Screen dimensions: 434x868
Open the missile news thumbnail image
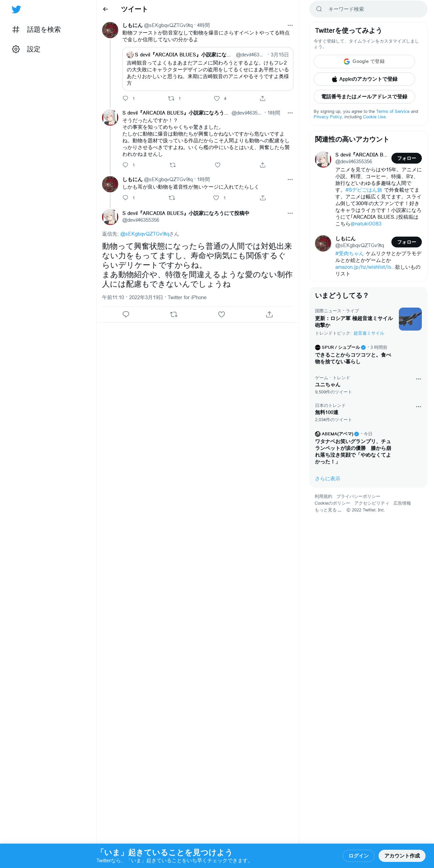(x=410, y=319)
